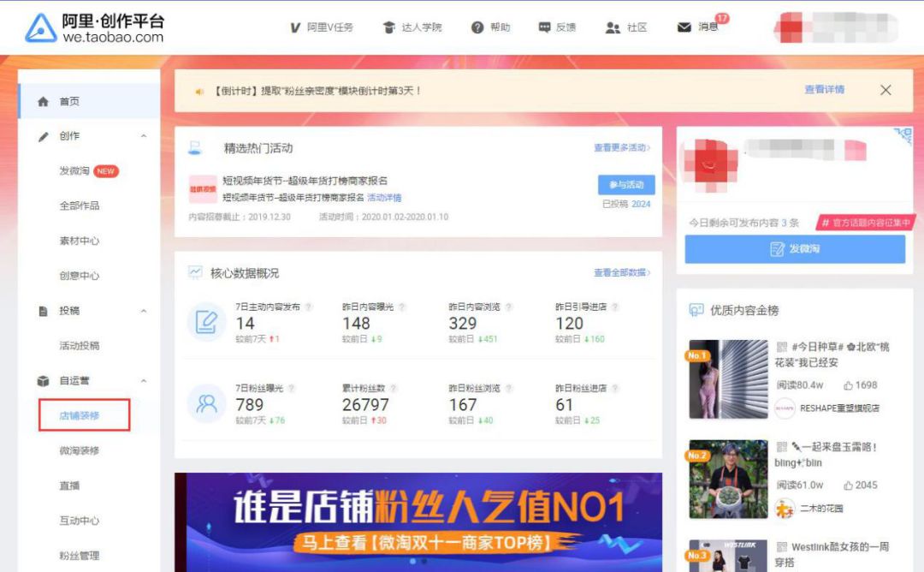Click the blurred user avatar in the header

tap(791, 27)
